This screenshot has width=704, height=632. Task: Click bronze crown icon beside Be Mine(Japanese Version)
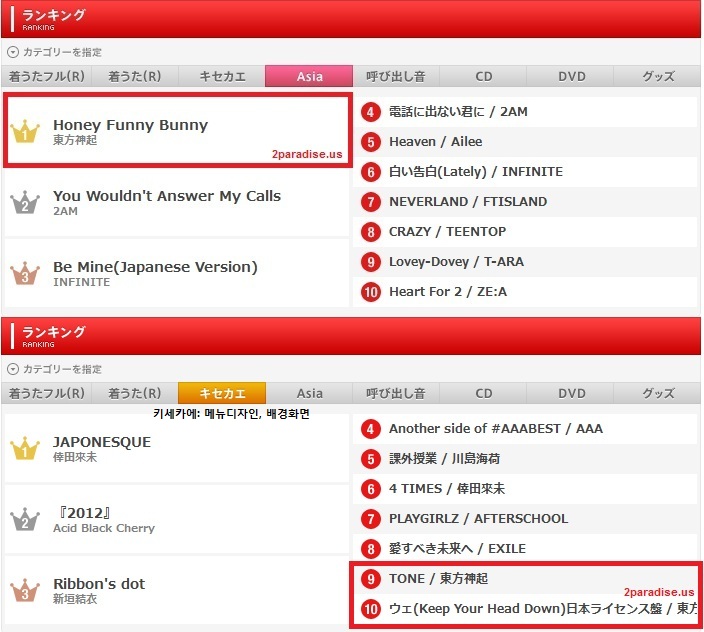pos(25,273)
